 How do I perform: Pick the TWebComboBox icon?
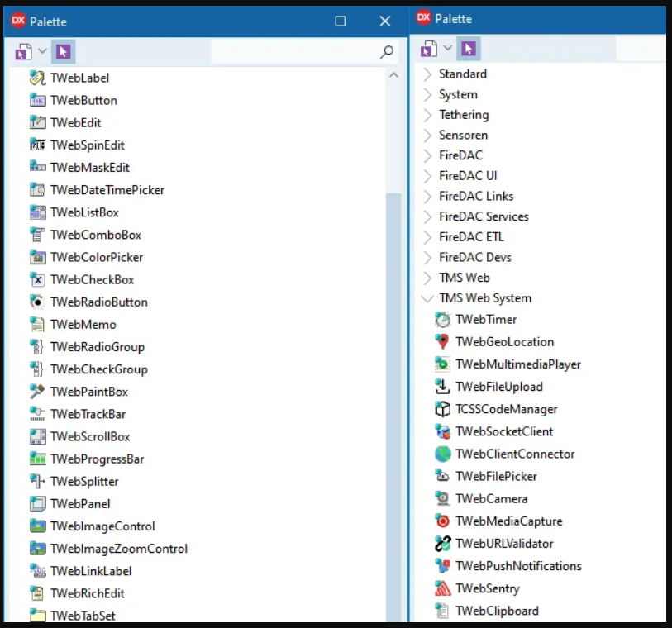37,235
